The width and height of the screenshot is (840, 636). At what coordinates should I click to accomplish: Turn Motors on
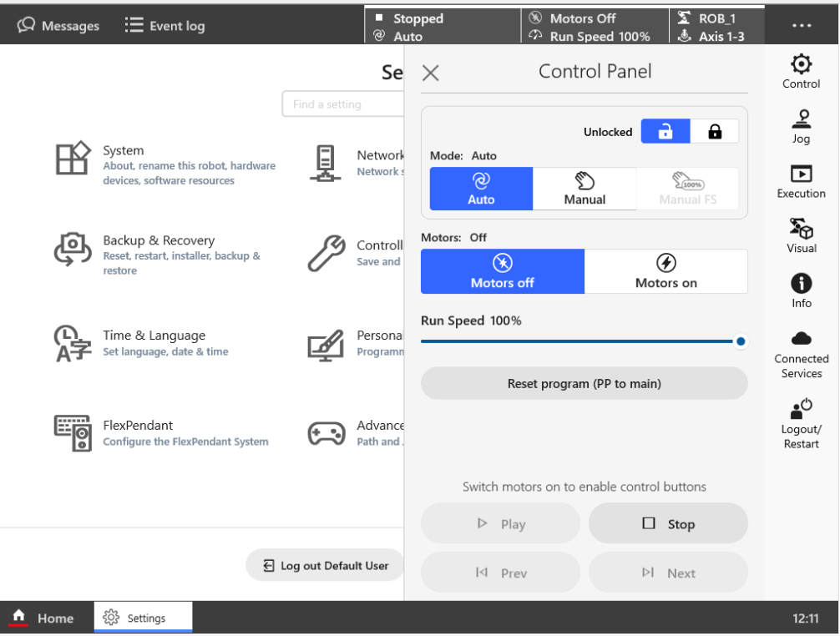[665, 272]
